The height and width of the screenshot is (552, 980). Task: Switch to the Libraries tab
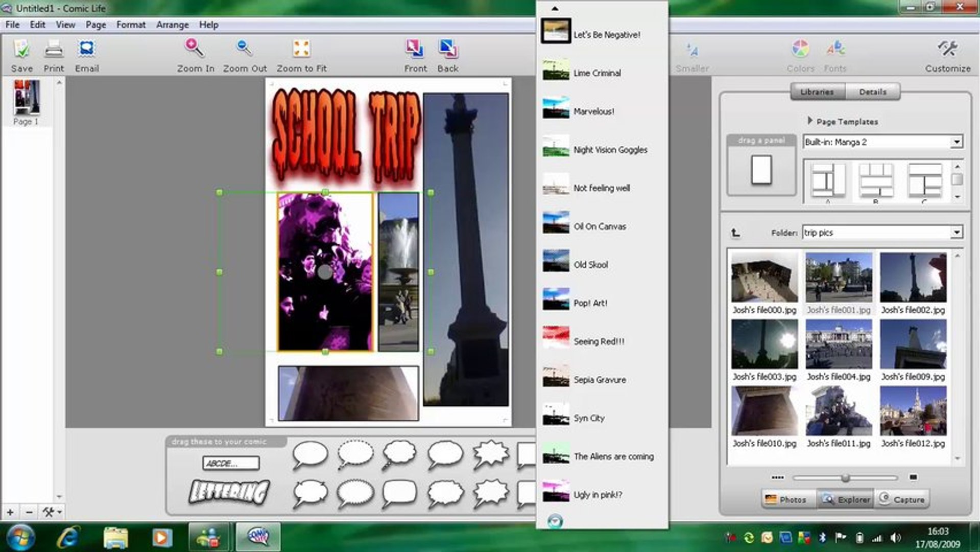[x=817, y=92]
